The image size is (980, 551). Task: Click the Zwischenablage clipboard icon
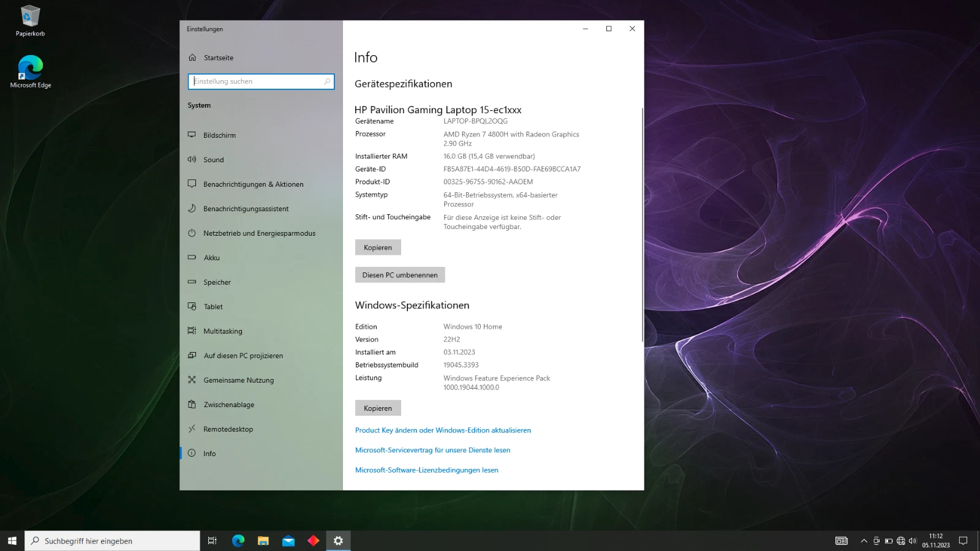click(192, 404)
